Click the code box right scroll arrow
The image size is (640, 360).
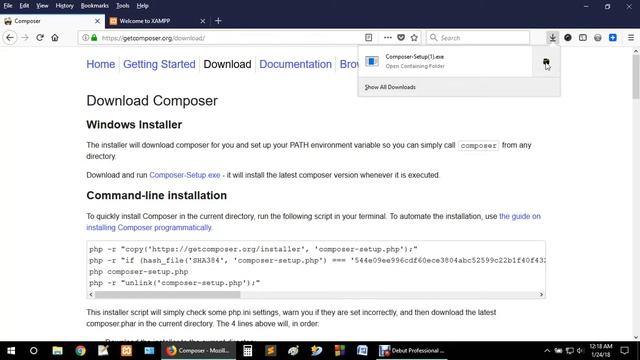pyautogui.click(x=541, y=294)
